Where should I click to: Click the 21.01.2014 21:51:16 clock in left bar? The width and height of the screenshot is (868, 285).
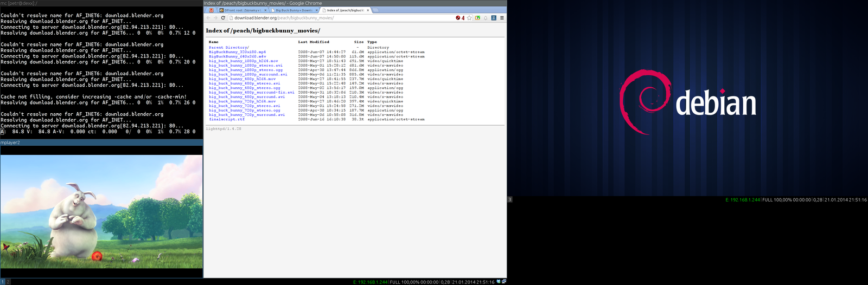pyautogui.click(x=474, y=282)
